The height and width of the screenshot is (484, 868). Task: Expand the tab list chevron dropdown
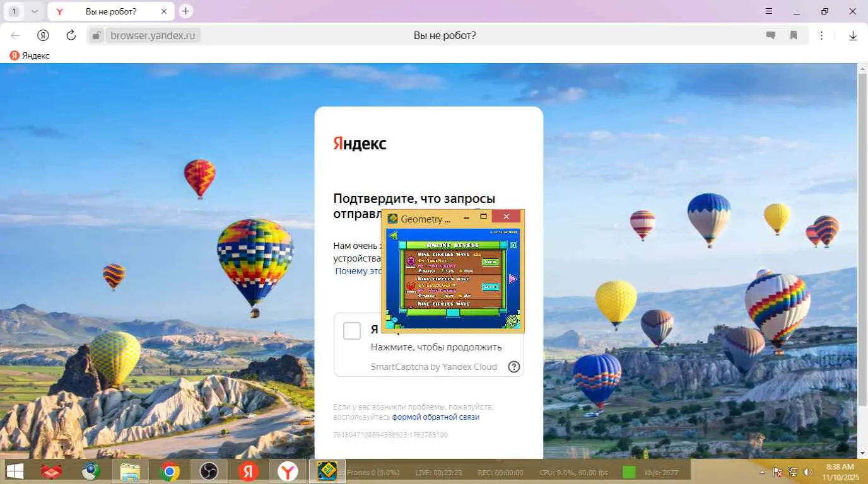34,11
